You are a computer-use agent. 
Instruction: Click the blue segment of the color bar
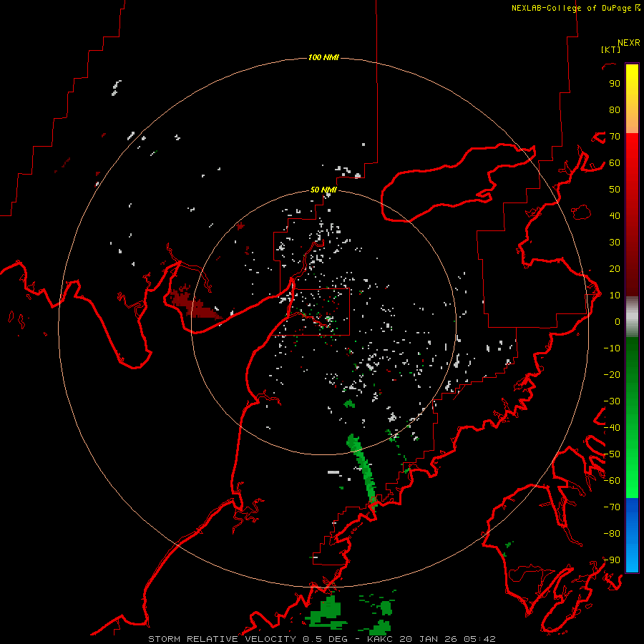pos(632,535)
